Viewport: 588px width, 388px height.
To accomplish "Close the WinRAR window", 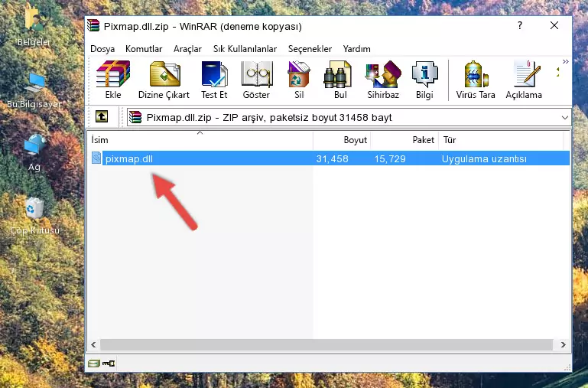I will pyautogui.click(x=554, y=25).
